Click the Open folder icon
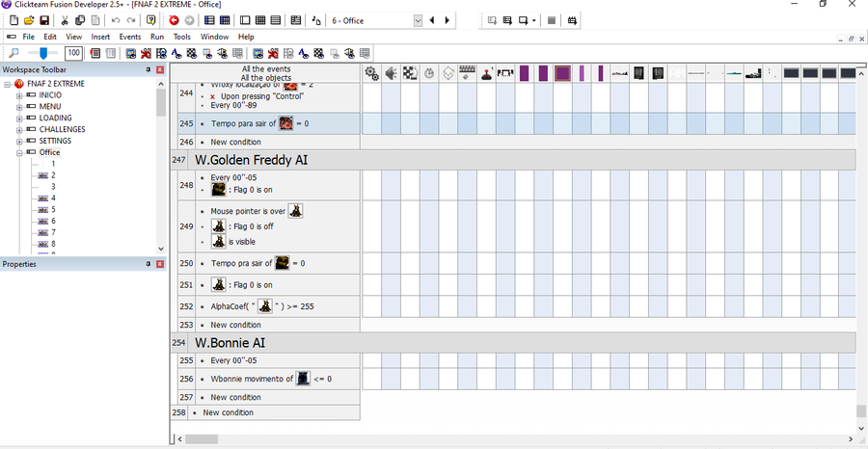Image resolution: width=868 pixels, height=449 pixels. tap(29, 20)
